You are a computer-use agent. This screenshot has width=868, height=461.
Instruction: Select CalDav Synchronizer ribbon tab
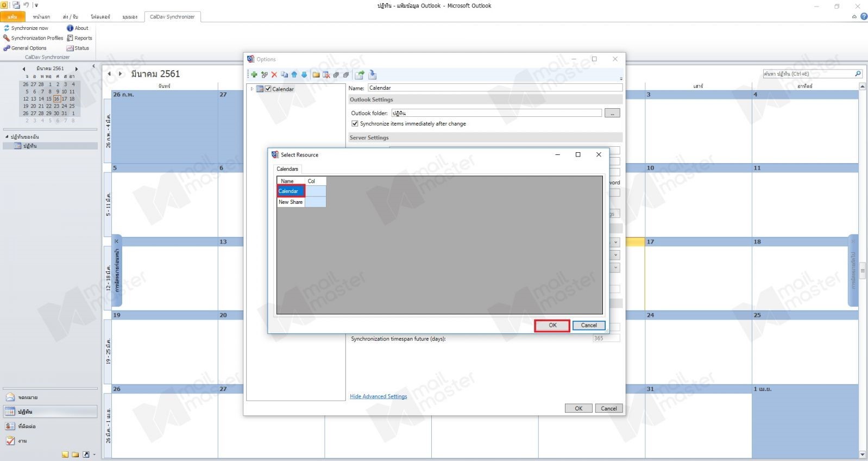(x=172, y=17)
